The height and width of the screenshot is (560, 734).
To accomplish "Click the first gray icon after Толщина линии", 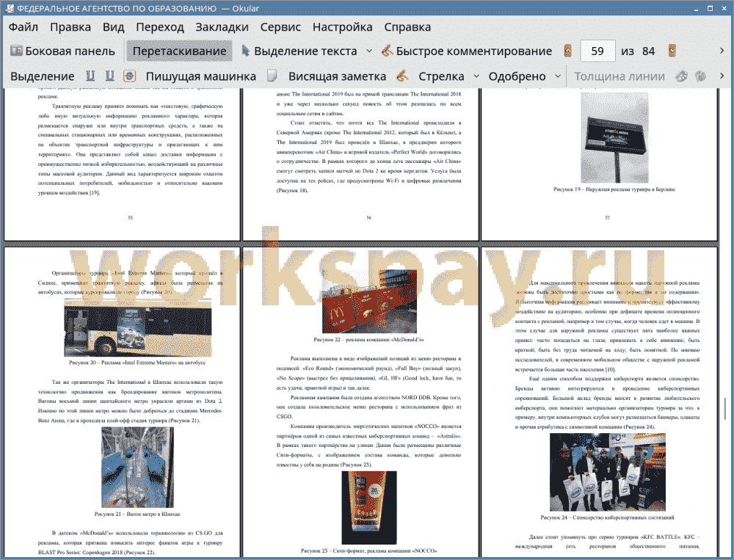I will click(x=682, y=76).
